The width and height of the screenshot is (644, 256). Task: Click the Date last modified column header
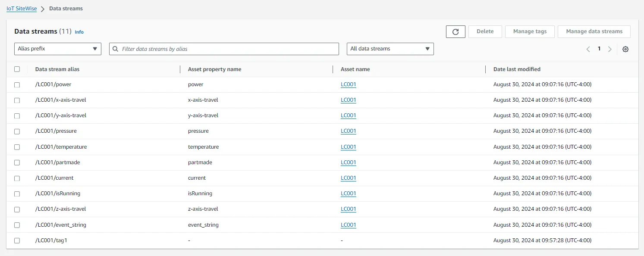click(x=517, y=69)
